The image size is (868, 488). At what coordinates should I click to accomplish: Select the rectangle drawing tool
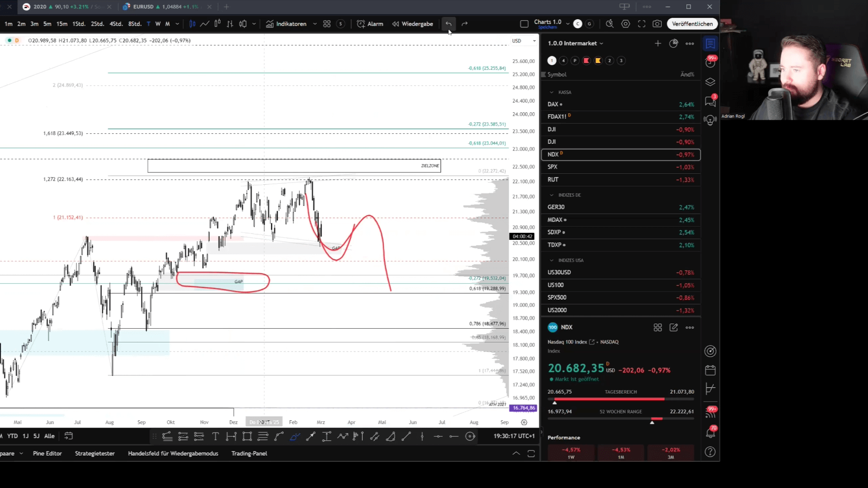click(x=247, y=436)
